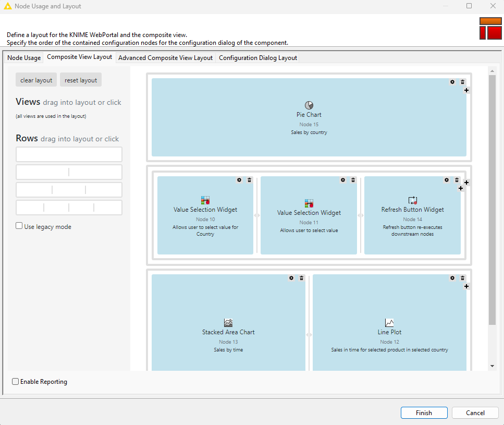
Task: Delete the Refresh Button Widget via trash icon
Action: [x=457, y=180]
